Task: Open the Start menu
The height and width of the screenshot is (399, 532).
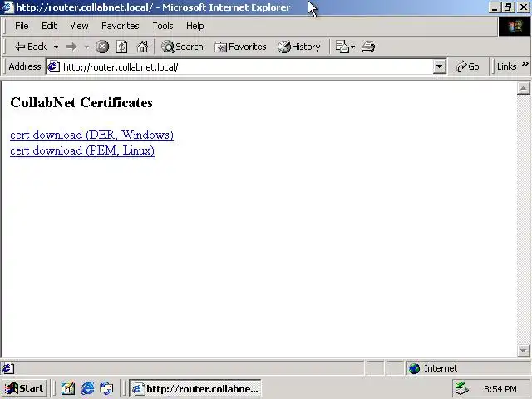Action: point(24,388)
